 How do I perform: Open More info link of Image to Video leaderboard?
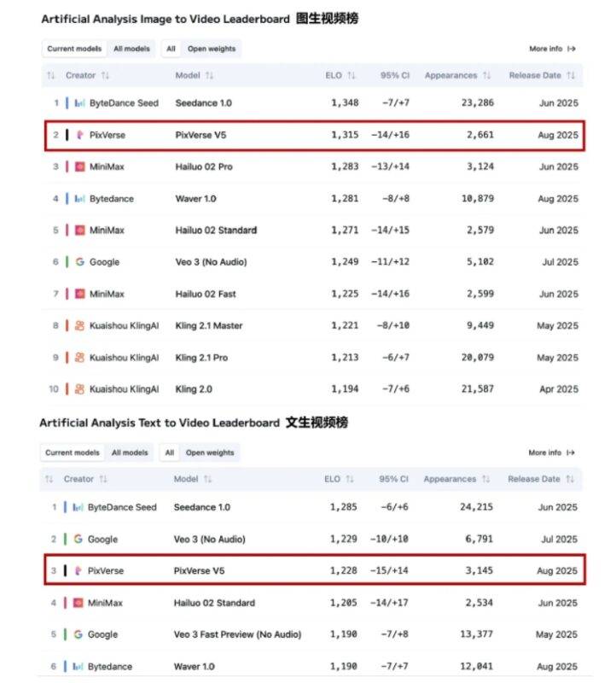coord(553,49)
